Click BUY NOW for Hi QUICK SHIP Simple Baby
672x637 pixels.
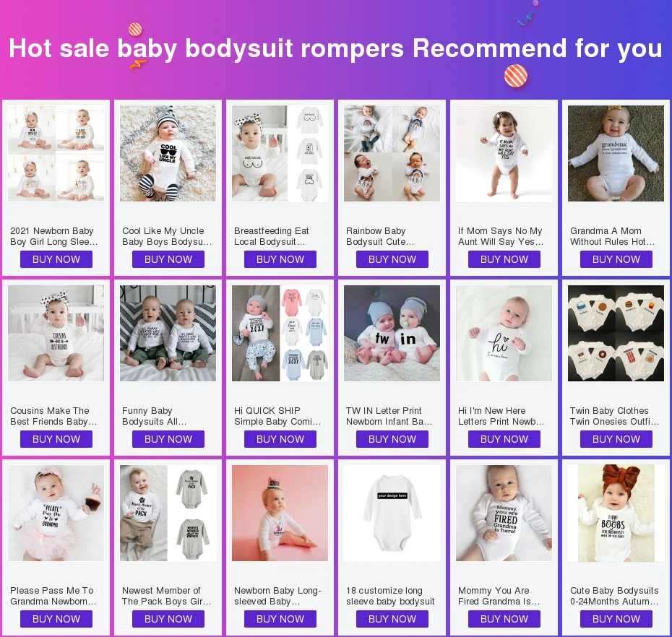click(x=280, y=439)
